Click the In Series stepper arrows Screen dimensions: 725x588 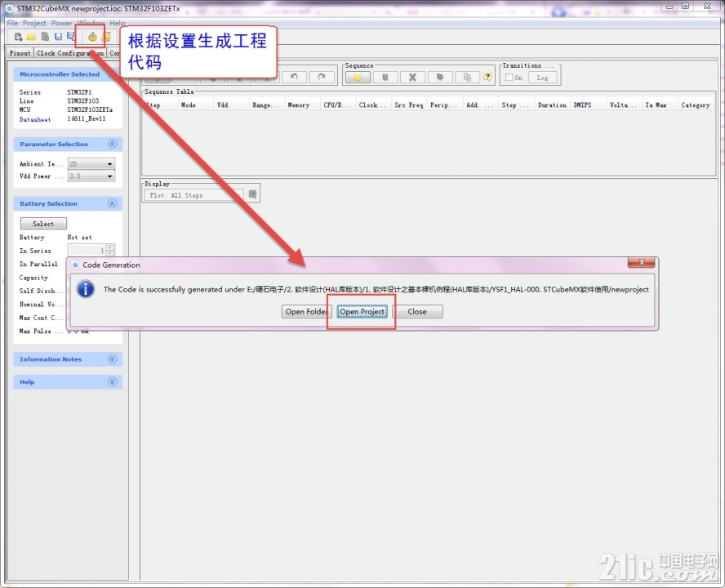tap(110, 250)
